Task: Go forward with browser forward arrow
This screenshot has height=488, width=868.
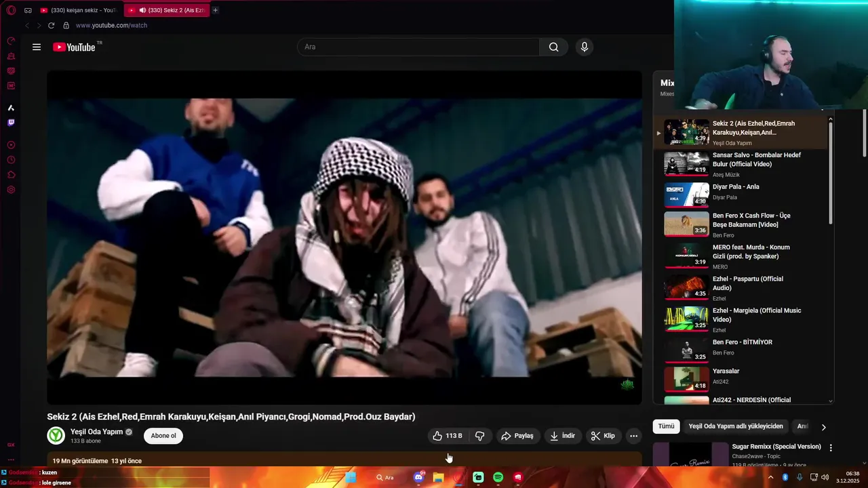Action: (39, 25)
